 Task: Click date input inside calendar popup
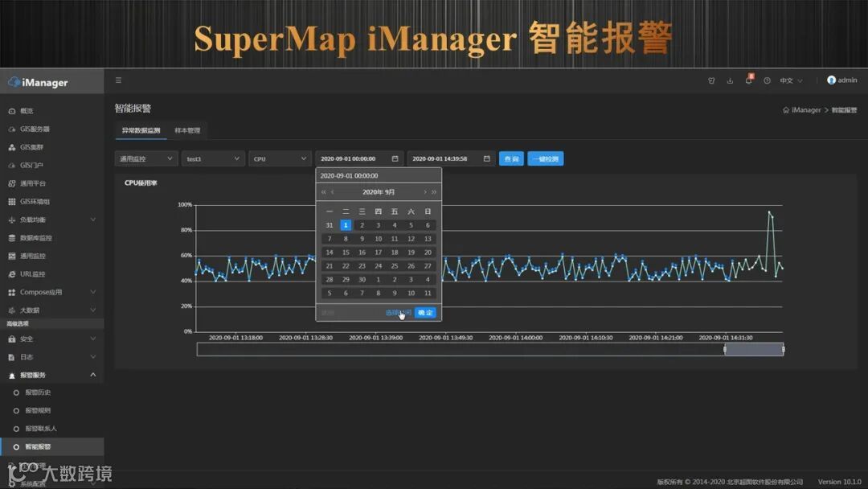379,175
